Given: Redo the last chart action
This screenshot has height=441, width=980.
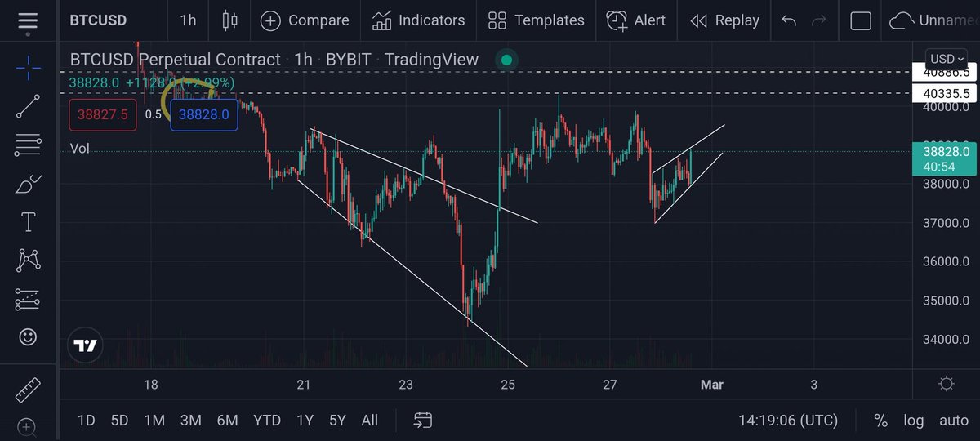Looking at the screenshot, I should [x=819, y=20].
